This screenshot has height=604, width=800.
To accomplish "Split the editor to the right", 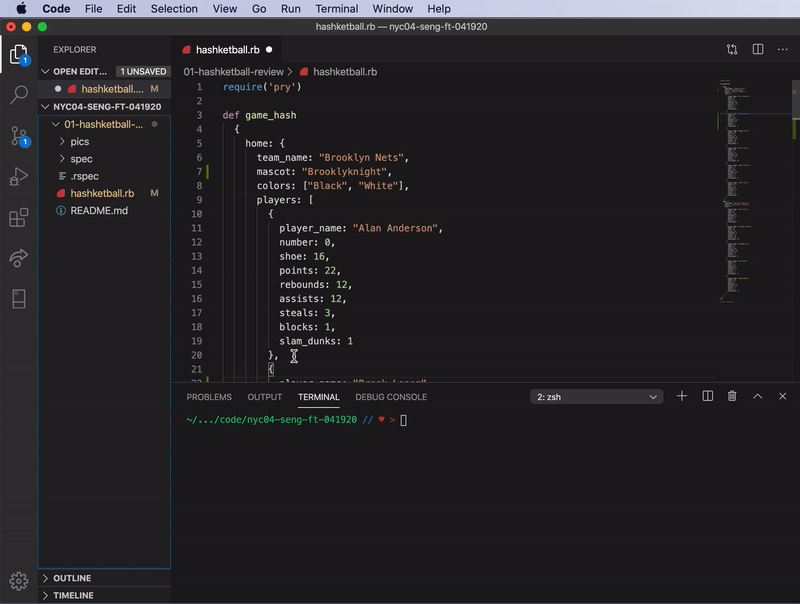I will click(x=758, y=49).
